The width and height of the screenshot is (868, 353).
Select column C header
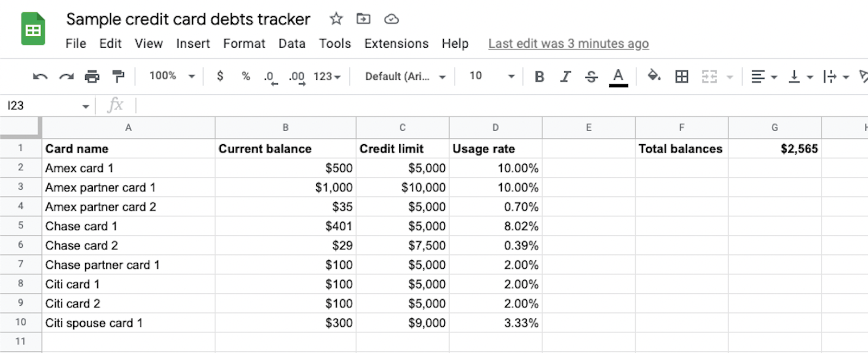(403, 127)
